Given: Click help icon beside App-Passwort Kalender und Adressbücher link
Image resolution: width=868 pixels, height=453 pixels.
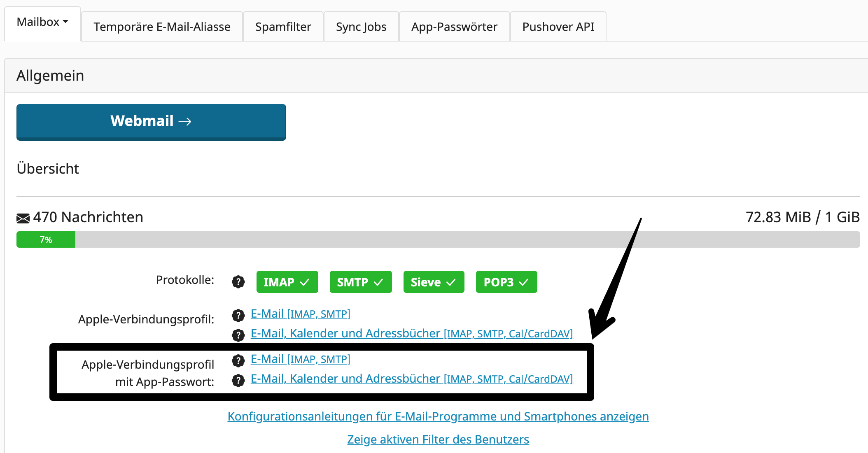Looking at the screenshot, I should click(238, 380).
